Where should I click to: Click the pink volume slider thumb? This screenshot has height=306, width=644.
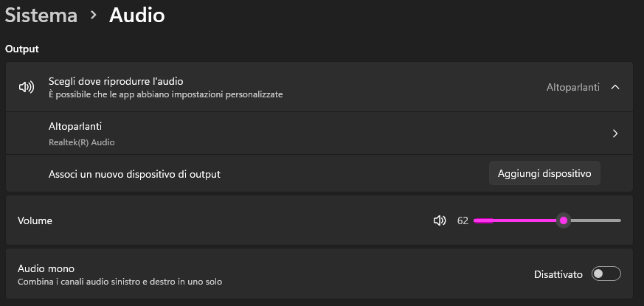[x=564, y=220]
